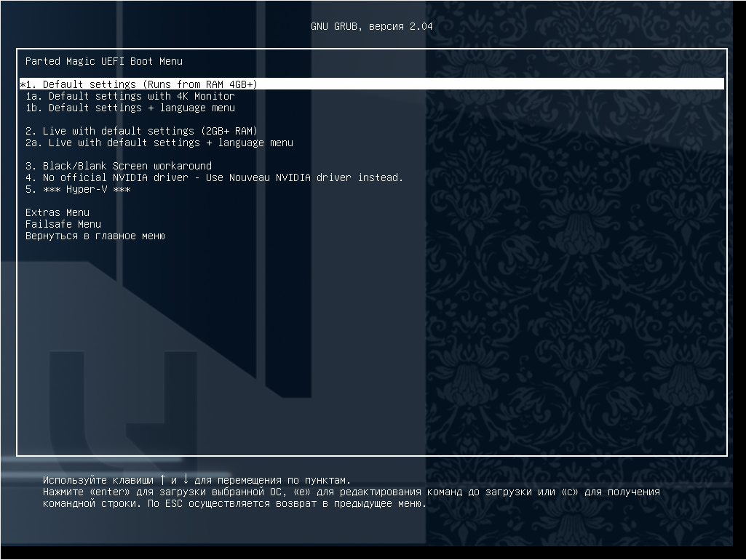
Task: Click the asterisk marker beside entry 1
Action: click(23, 84)
